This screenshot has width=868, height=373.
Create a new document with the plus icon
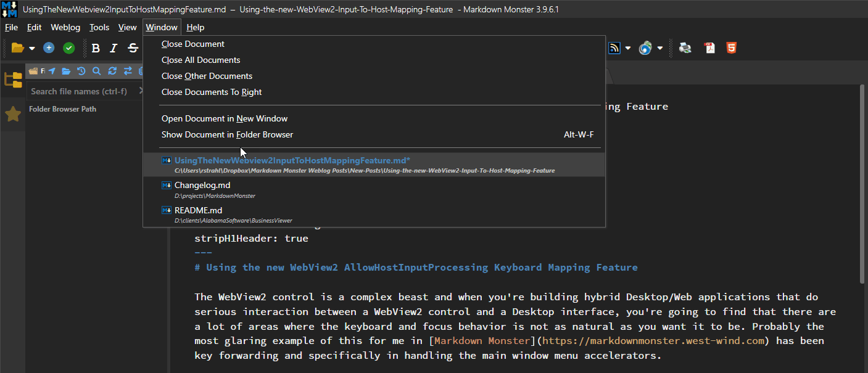(x=49, y=48)
